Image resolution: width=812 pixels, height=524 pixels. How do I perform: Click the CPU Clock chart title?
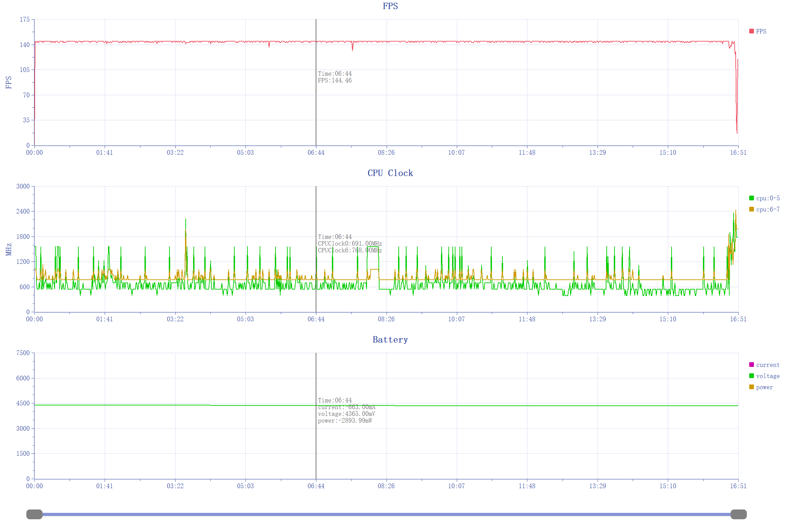click(390, 173)
